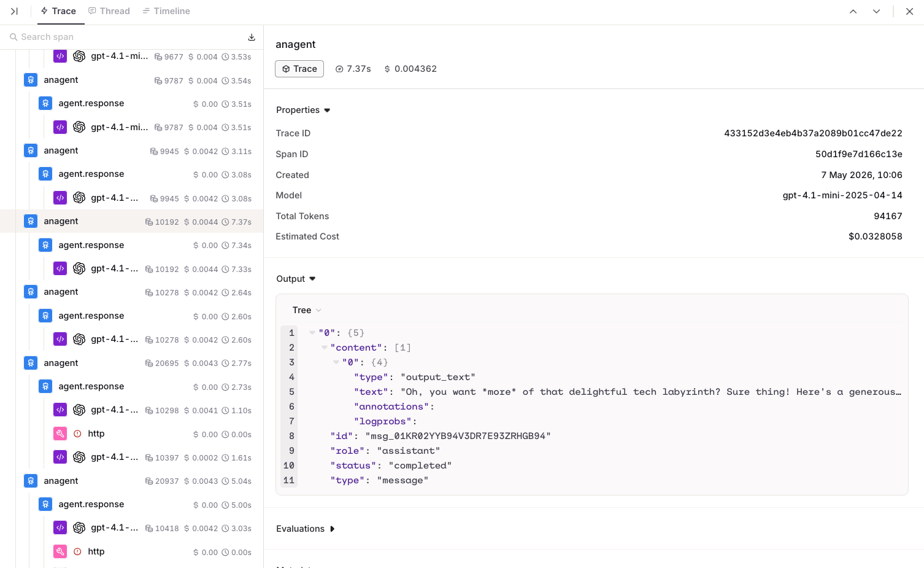Switch to the Thread tab

point(109,11)
